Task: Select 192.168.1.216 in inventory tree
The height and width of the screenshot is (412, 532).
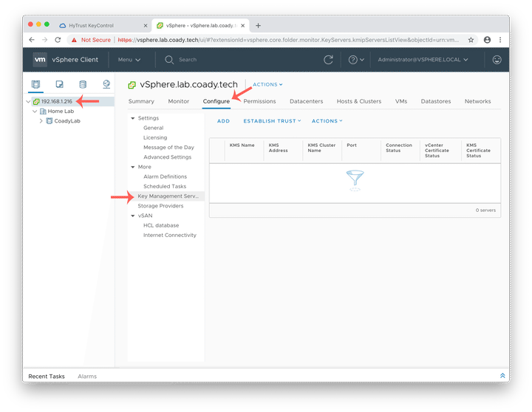Action: coord(57,101)
